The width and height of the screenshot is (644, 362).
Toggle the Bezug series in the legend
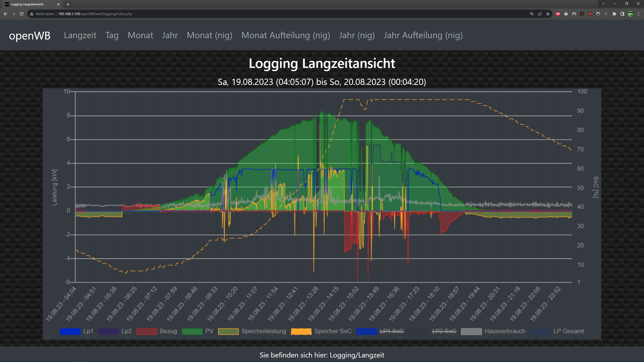click(147, 331)
